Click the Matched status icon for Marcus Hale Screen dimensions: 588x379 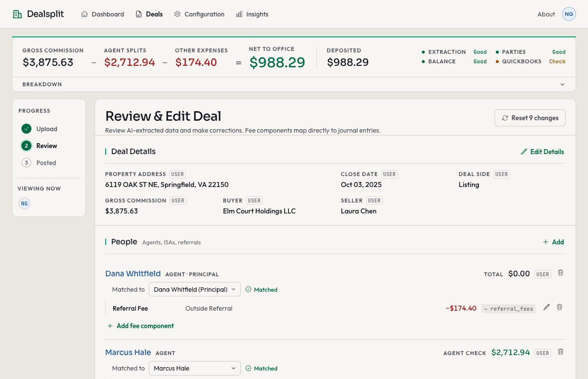(x=248, y=369)
